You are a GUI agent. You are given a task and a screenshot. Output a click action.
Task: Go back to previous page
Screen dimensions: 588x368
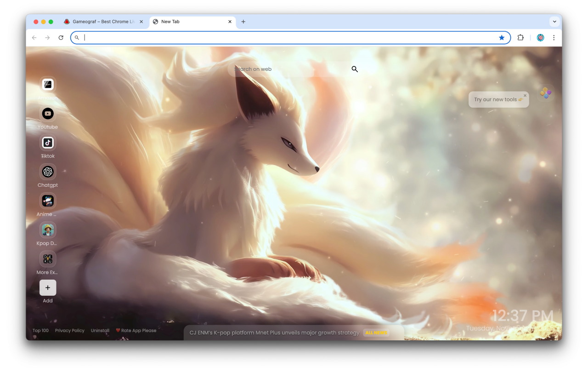[x=34, y=38]
